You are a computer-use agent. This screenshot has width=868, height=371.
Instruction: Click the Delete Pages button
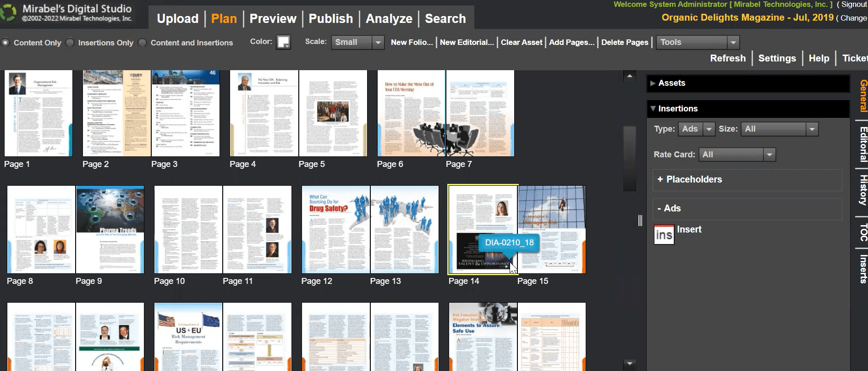624,42
